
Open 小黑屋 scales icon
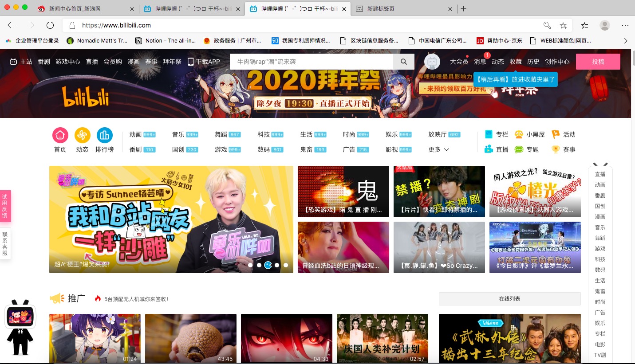pos(519,134)
